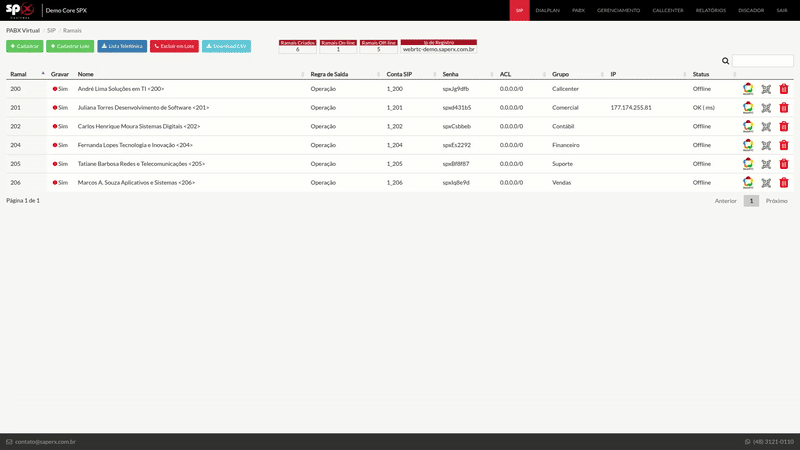
Task: Click the grid icon for ramal 202
Action: click(766, 127)
